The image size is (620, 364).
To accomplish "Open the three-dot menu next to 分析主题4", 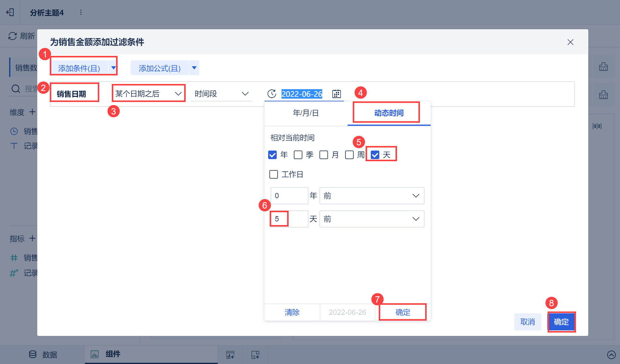I will [81, 12].
